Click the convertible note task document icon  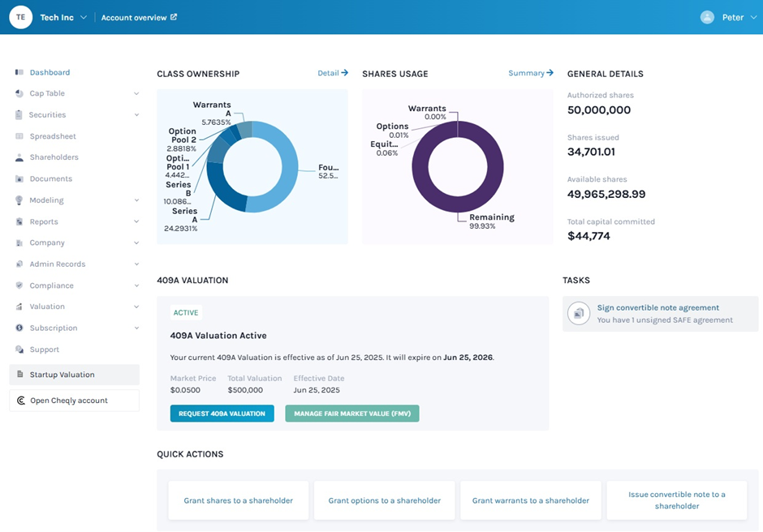point(579,313)
